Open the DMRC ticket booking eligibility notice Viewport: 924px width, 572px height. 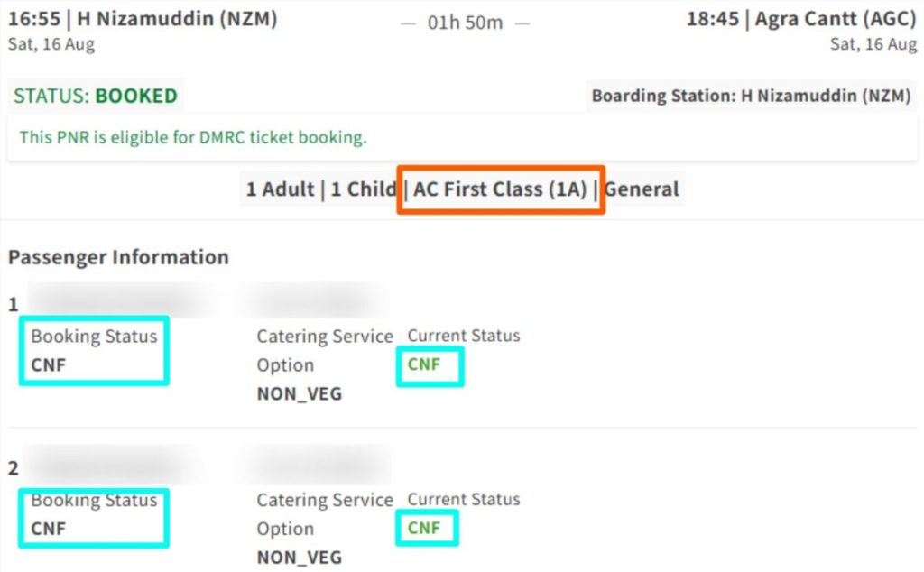coord(193,138)
